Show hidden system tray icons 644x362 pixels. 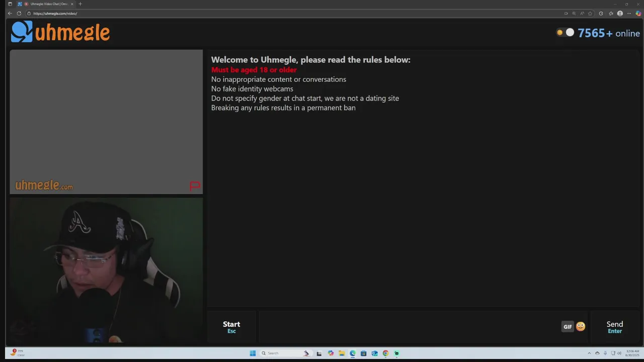pyautogui.click(x=589, y=353)
